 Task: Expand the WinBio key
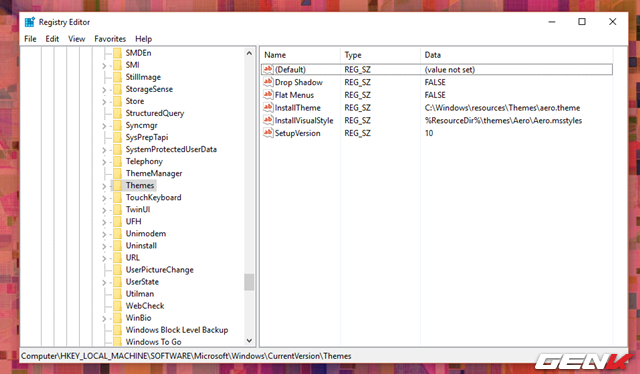104,319
